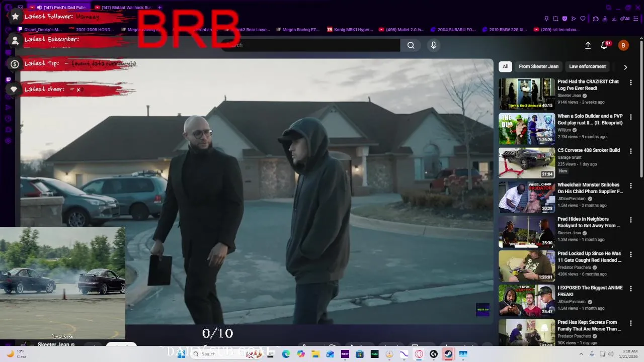Toggle the microphone icon in the system tray

pos(592,354)
